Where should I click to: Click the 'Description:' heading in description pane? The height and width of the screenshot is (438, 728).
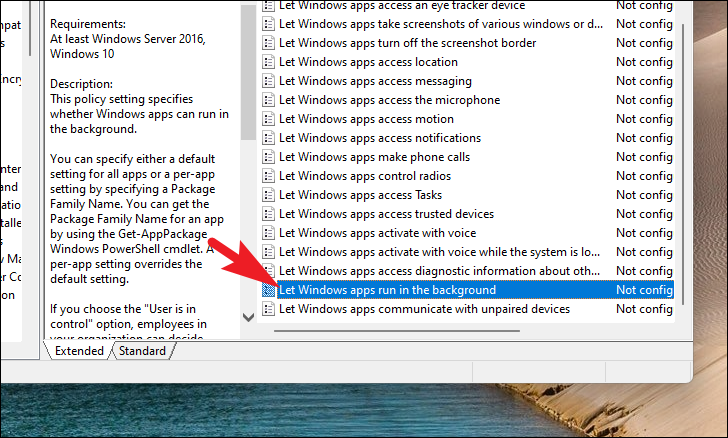coord(81,84)
